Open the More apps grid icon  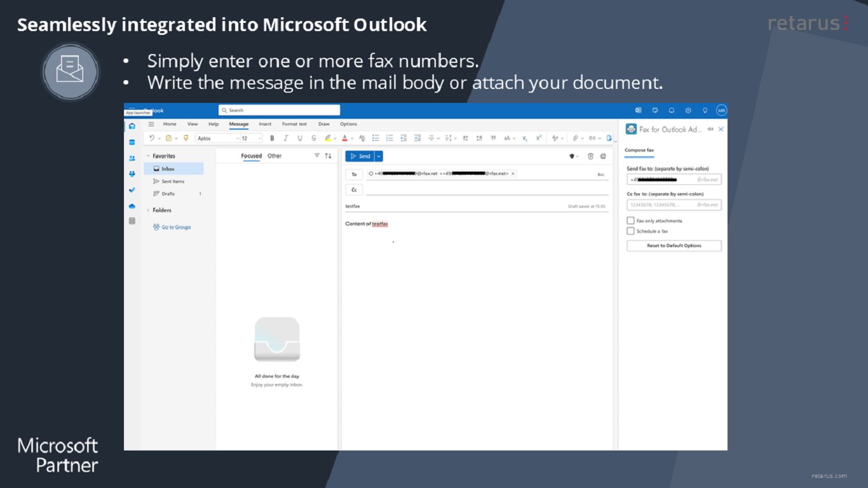click(132, 221)
